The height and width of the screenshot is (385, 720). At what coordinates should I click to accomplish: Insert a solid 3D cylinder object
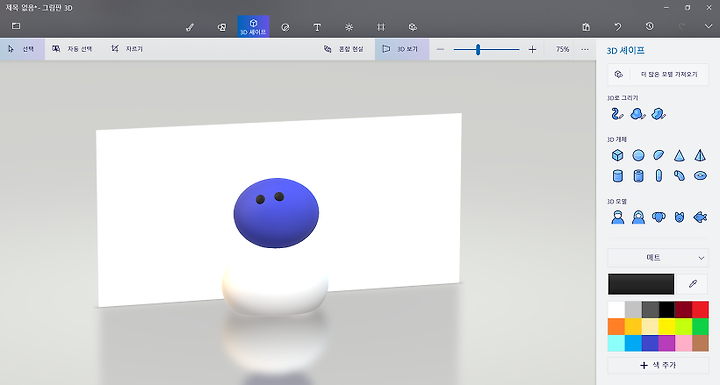618,176
